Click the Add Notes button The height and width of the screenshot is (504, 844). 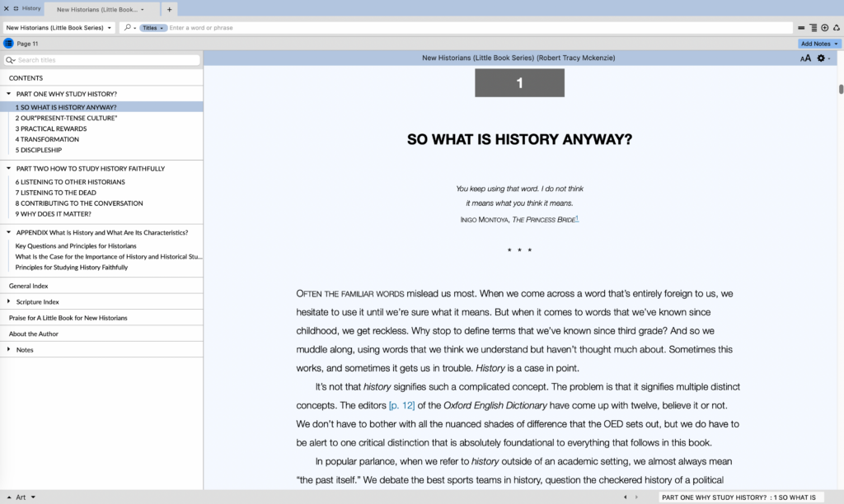814,43
